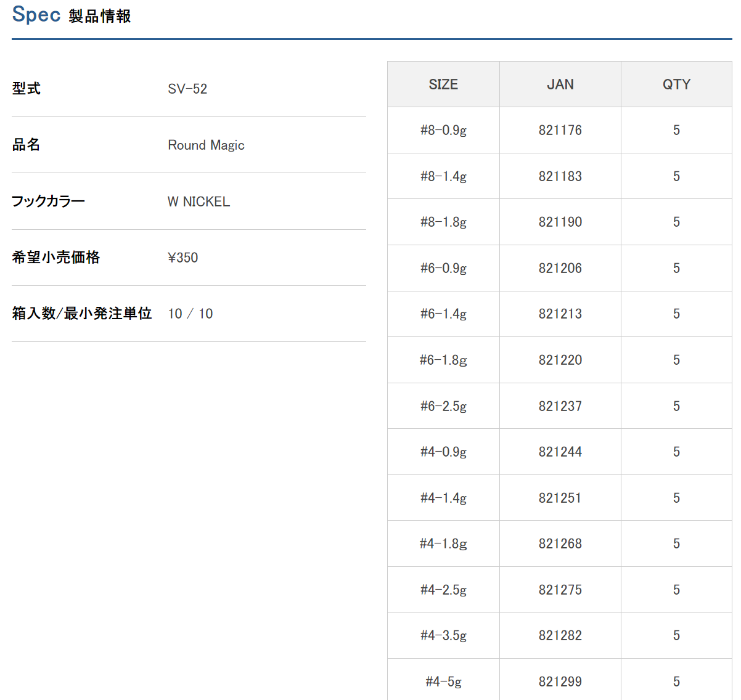The image size is (741, 700).
Task: Click QTY value in #4-1.4g row
Action: click(x=676, y=498)
